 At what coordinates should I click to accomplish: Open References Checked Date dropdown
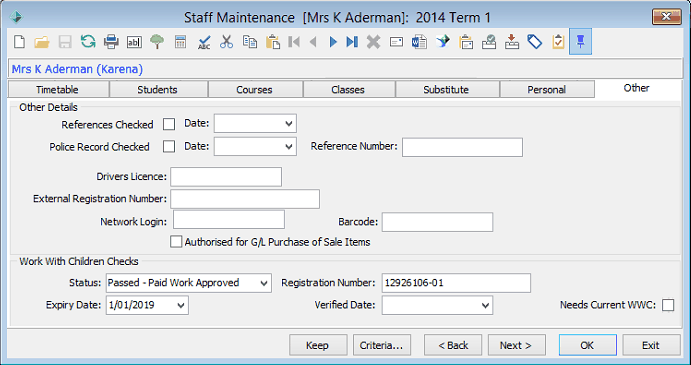pyautogui.click(x=289, y=124)
